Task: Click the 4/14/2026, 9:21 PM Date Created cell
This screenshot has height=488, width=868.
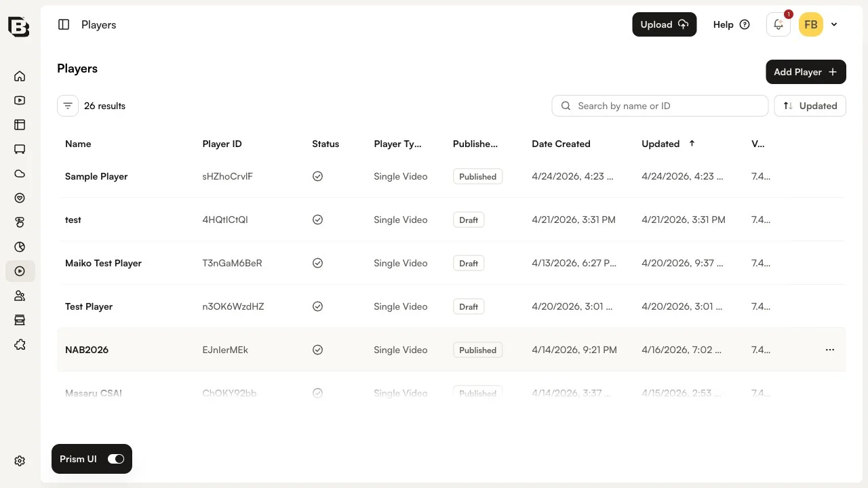Action: coord(574,350)
